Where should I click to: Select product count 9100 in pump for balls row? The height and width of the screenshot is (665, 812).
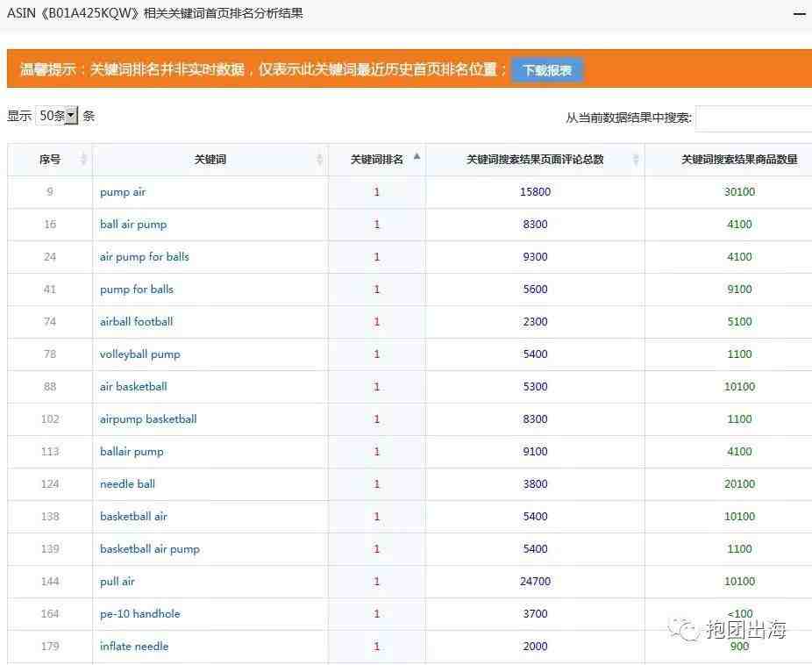pyautogui.click(x=739, y=289)
